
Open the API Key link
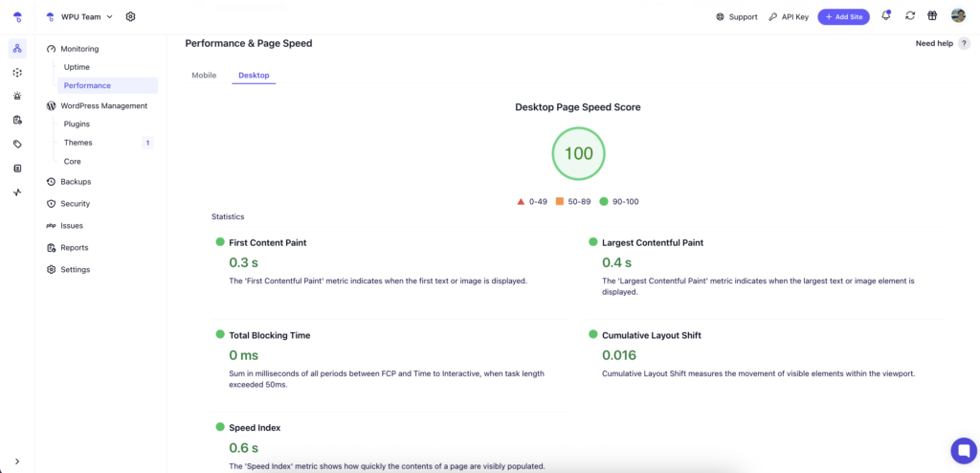pos(789,17)
